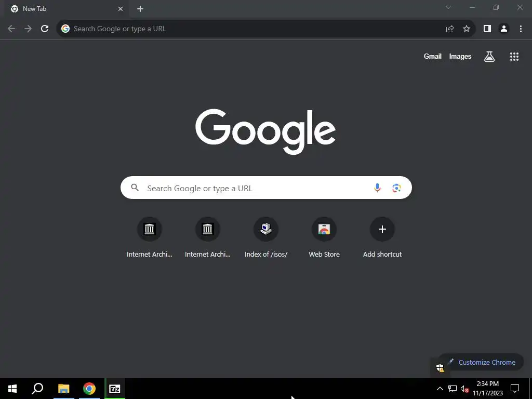Open the notification center icon
Screen dimensions: 532x399
point(515,389)
